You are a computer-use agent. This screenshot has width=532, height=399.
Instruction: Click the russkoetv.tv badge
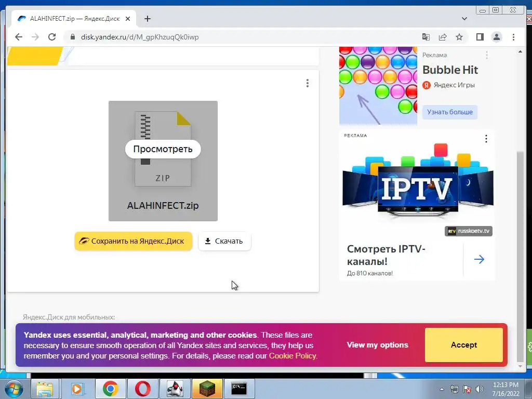click(x=469, y=231)
